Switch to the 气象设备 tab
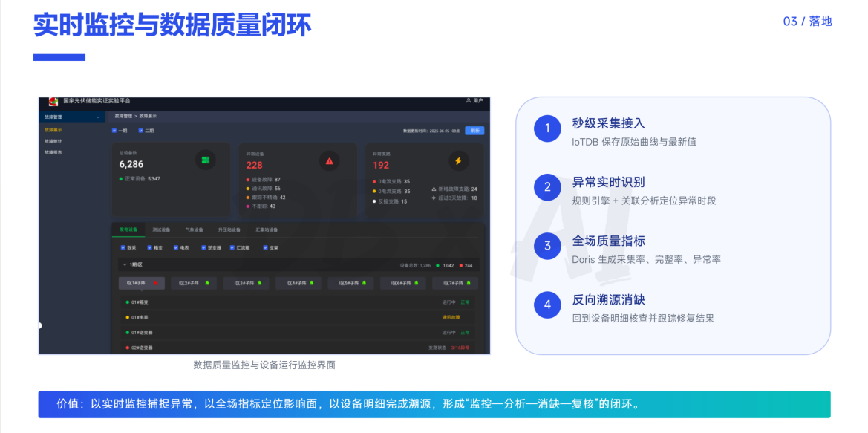 (x=194, y=229)
